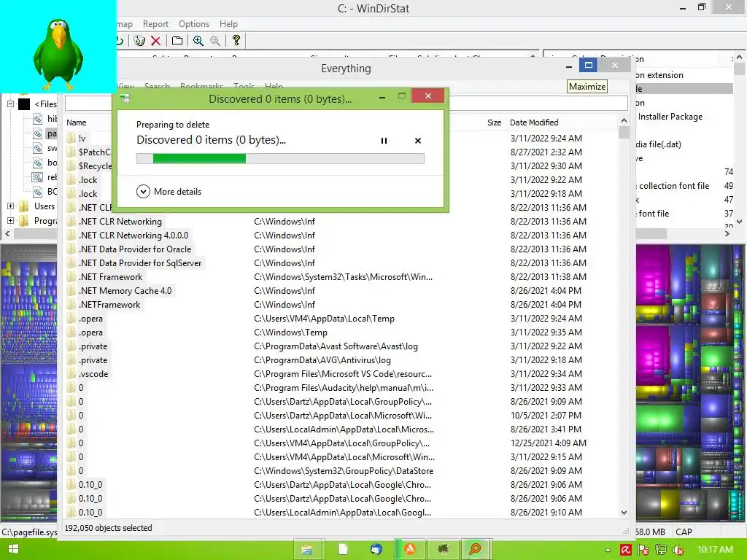
Task: Sort Everything results by Size column
Action: tap(494, 122)
